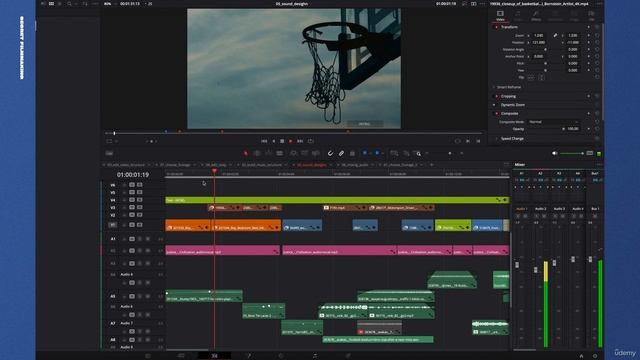The image size is (640, 360).
Task: Expand the Speed Change section
Action: (512, 139)
